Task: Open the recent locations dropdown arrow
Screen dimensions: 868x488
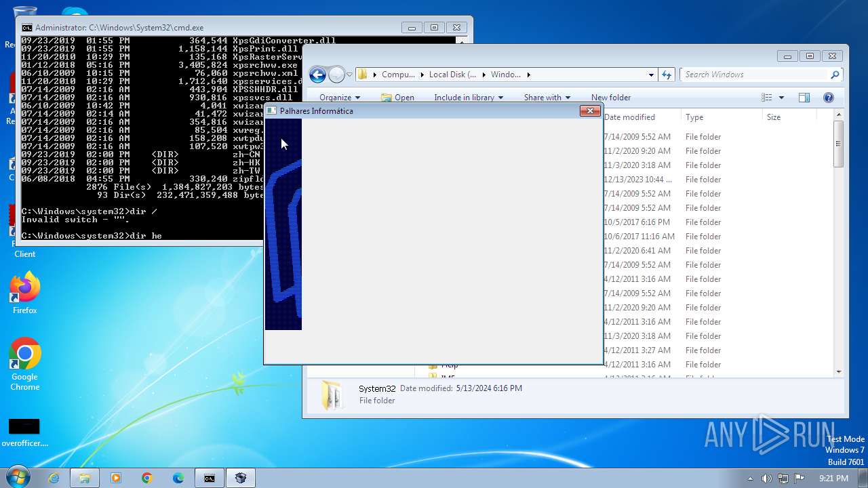Action: (349, 75)
